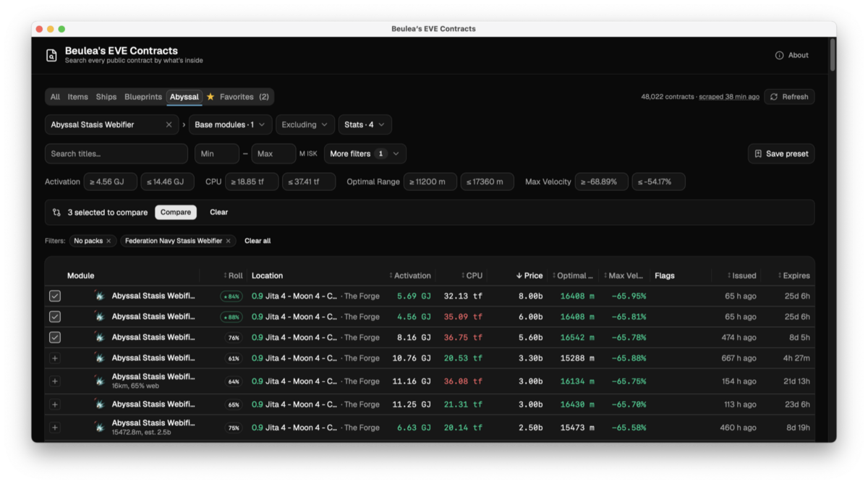Add the 2.50b row to compare
Viewport: 868px width, 484px height.
[x=55, y=428]
